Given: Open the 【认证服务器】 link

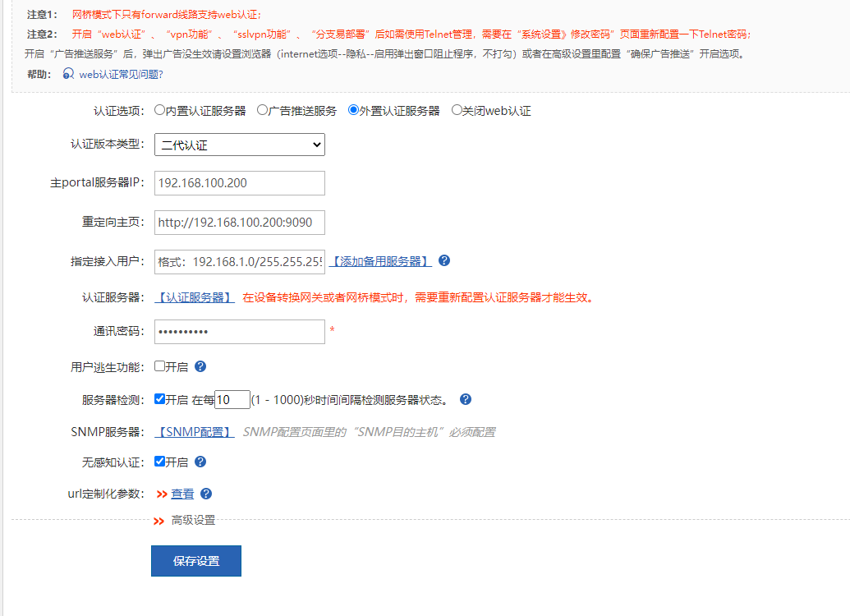Looking at the screenshot, I should (195, 297).
